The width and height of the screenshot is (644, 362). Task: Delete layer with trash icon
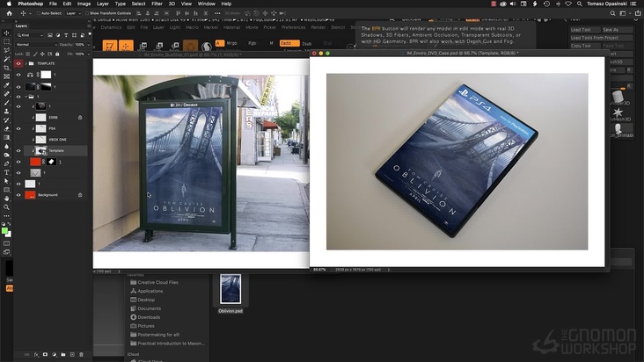coord(81,354)
